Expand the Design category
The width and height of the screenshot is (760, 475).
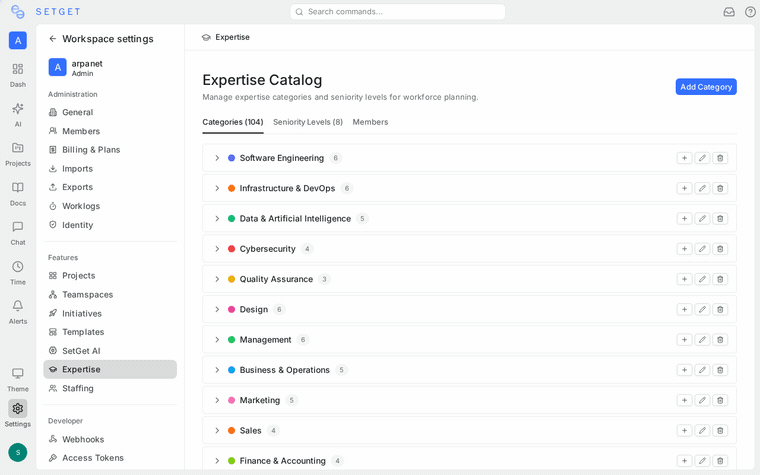[x=217, y=309]
